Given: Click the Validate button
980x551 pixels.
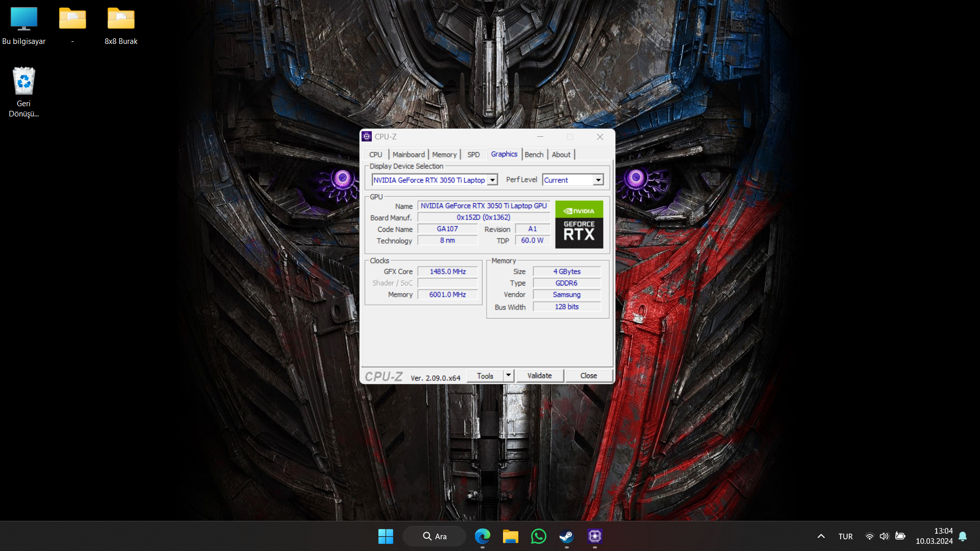Looking at the screenshot, I should [540, 376].
